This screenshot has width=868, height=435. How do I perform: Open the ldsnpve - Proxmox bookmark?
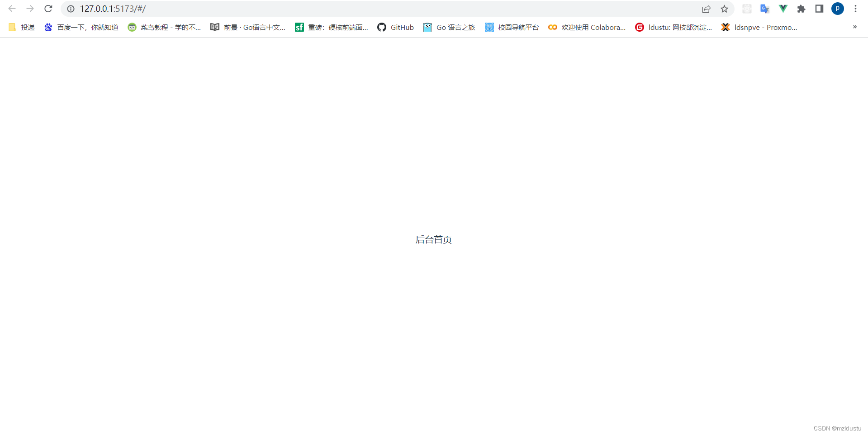click(x=759, y=27)
